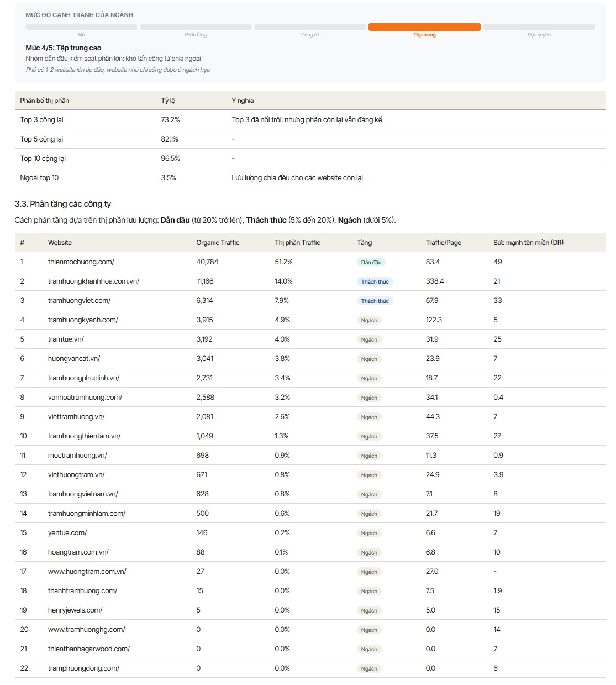Open the thienmochuong.com/ website link
Image resolution: width=616 pixels, height=685 pixels.
coord(81,262)
